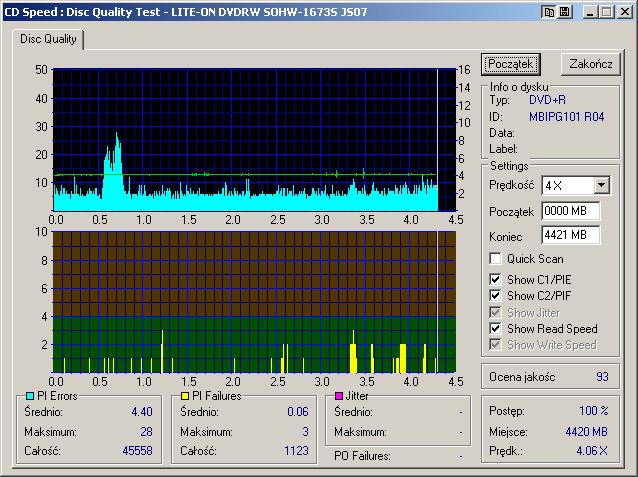Click the yellow PI Failures color swatch
Image resolution: width=638 pixels, height=477 pixels.
185,396
